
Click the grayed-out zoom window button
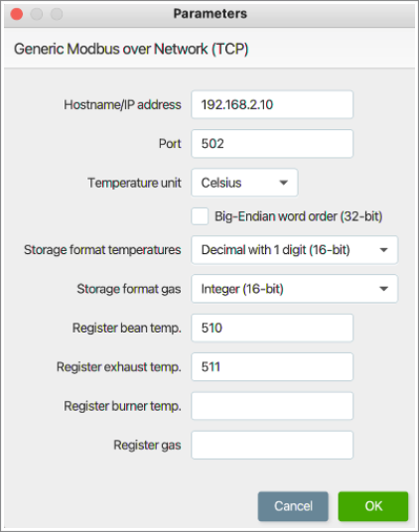tap(57, 14)
